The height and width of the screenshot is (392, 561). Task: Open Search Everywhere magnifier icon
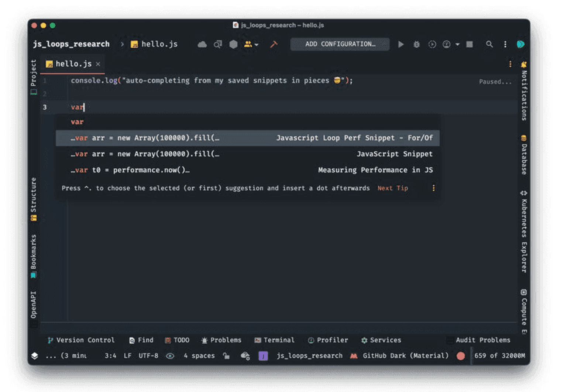point(489,44)
